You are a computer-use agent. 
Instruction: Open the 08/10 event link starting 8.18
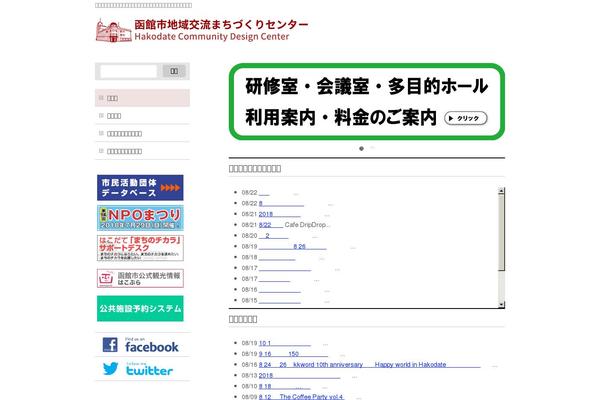[x=284, y=386]
